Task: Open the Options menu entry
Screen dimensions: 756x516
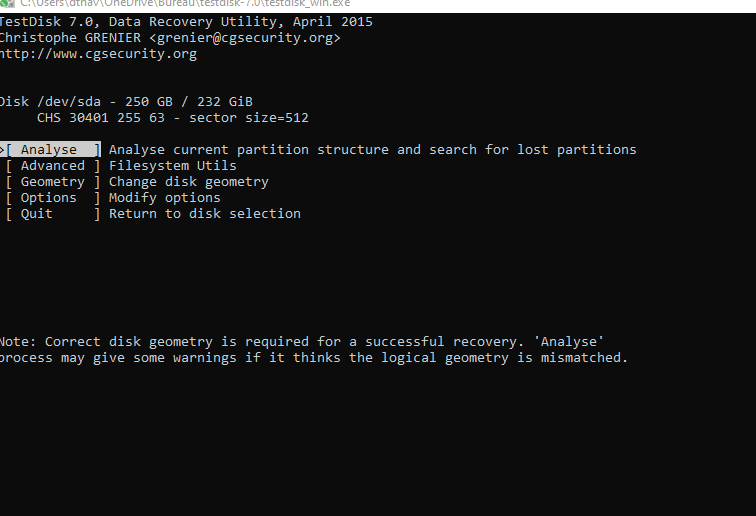Action: click(x=53, y=198)
